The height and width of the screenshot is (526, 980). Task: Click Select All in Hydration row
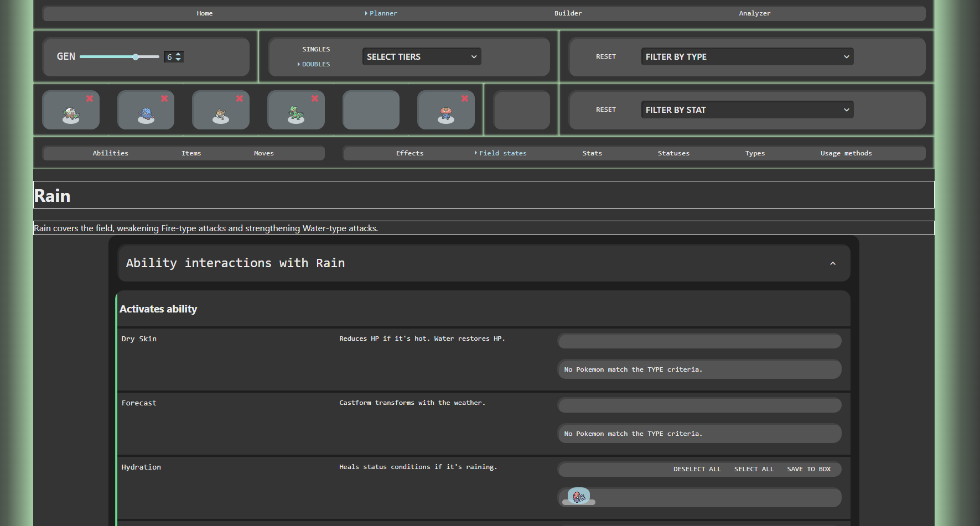click(754, 469)
